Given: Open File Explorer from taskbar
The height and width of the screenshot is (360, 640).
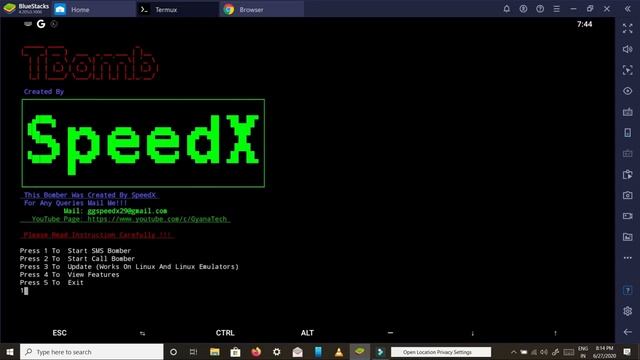Looking at the screenshot, I should tap(215, 351).
